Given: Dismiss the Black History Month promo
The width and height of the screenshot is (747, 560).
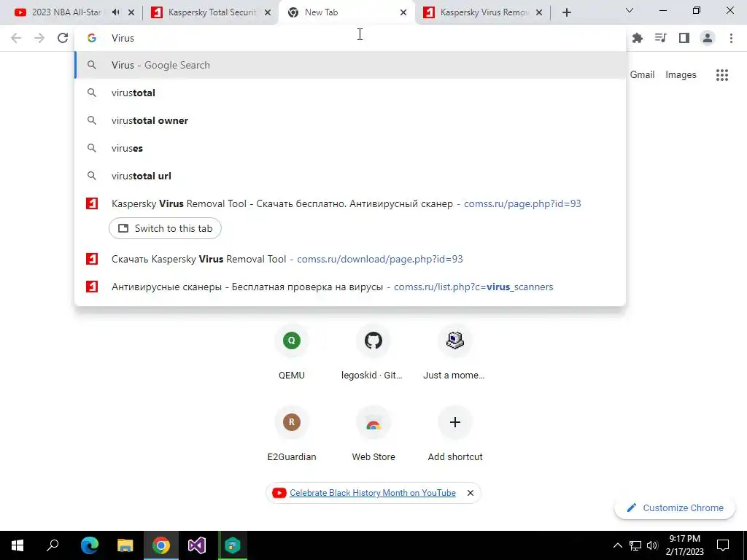Looking at the screenshot, I should (471, 493).
